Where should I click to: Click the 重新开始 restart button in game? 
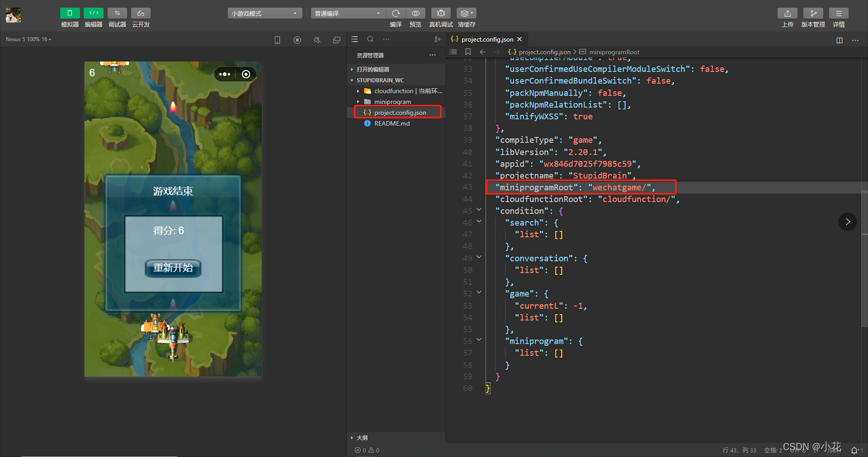tap(173, 268)
